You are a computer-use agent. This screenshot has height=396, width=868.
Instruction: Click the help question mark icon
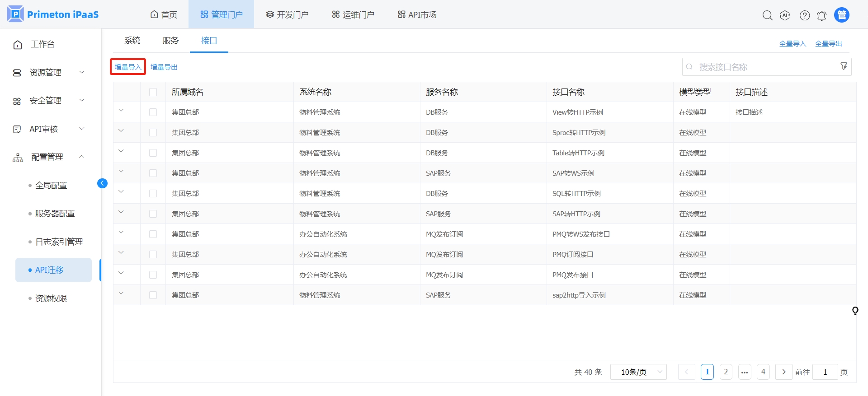tap(804, 15)
